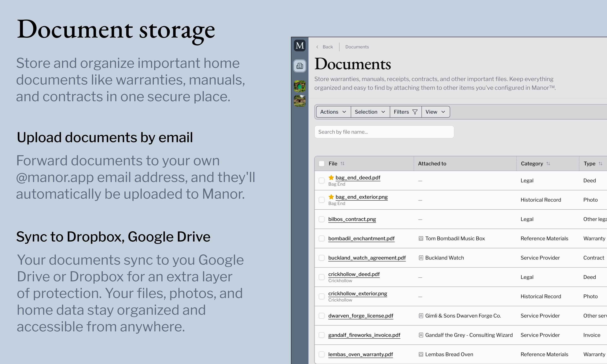Tick the checkbox for lembas_oven_warranty.pdf

(x=321, y=354)
